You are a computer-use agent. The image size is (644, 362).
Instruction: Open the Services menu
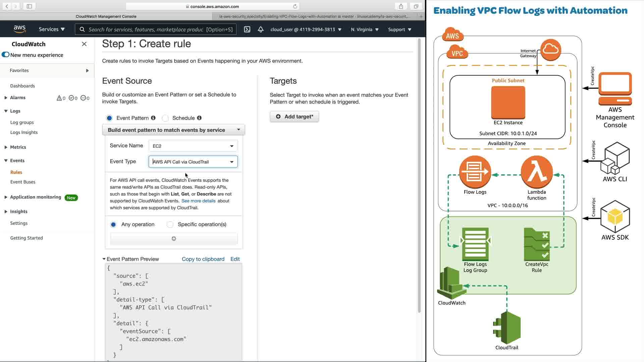click(x=52, y=29)
